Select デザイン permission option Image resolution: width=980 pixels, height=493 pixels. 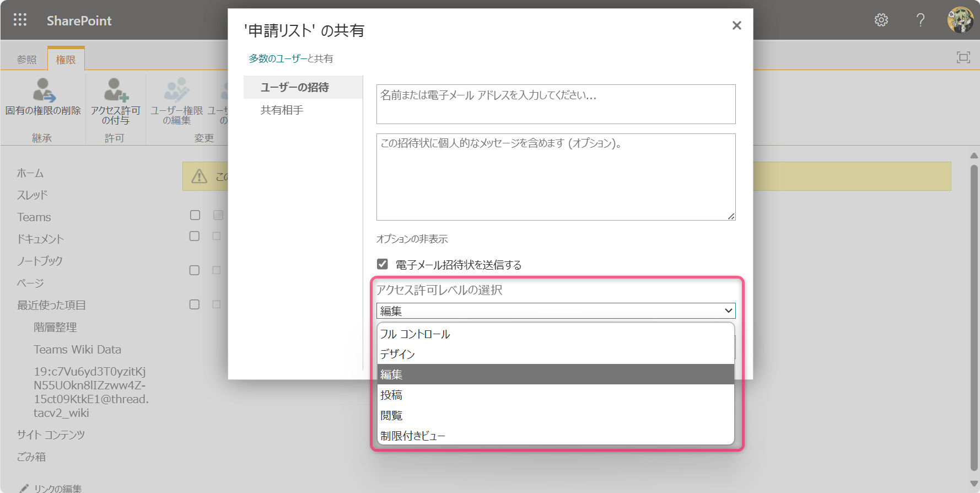(x=556, y=354)
